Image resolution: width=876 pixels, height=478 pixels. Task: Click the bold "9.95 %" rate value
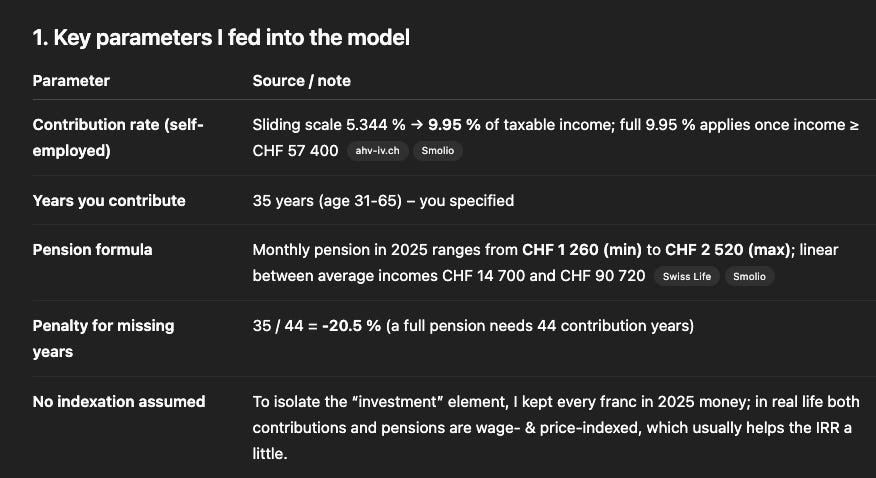tap(456, 125)
